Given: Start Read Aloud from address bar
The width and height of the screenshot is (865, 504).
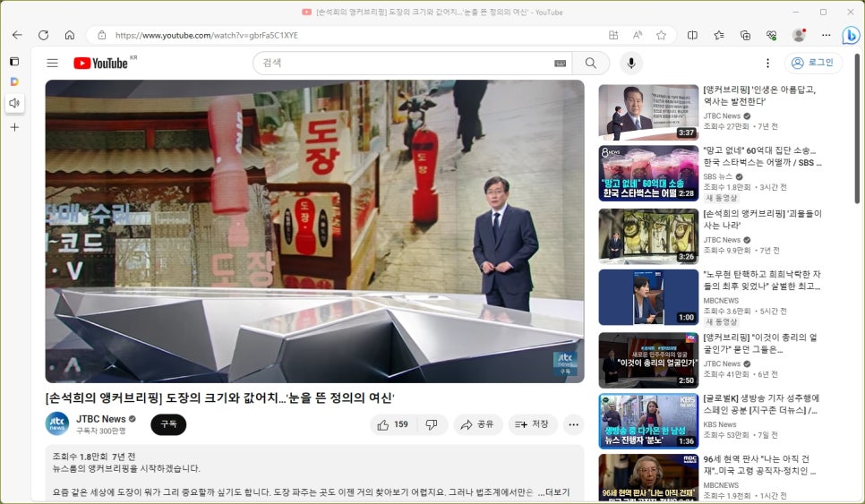Looking at the screenshot, I should click(638, 35).
